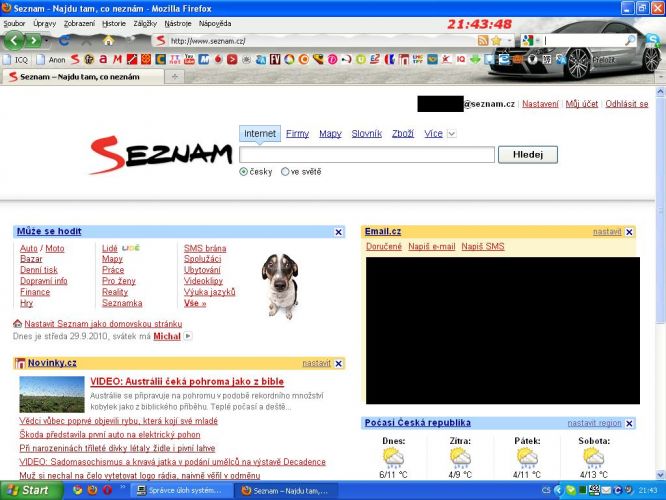Go to the browser Home page icon
Viewport: 666px width, 500px height.
pos(108,41)
